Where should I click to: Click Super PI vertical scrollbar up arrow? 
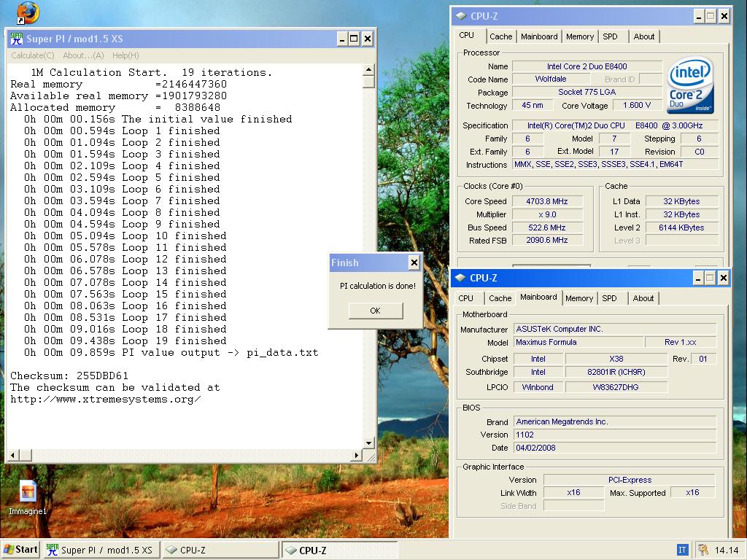[368, 69]
